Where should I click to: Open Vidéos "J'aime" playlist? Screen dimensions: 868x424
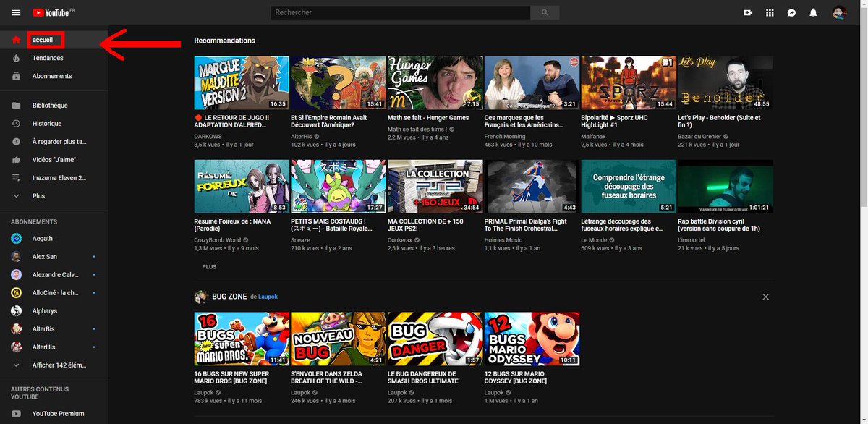(54, 160)
